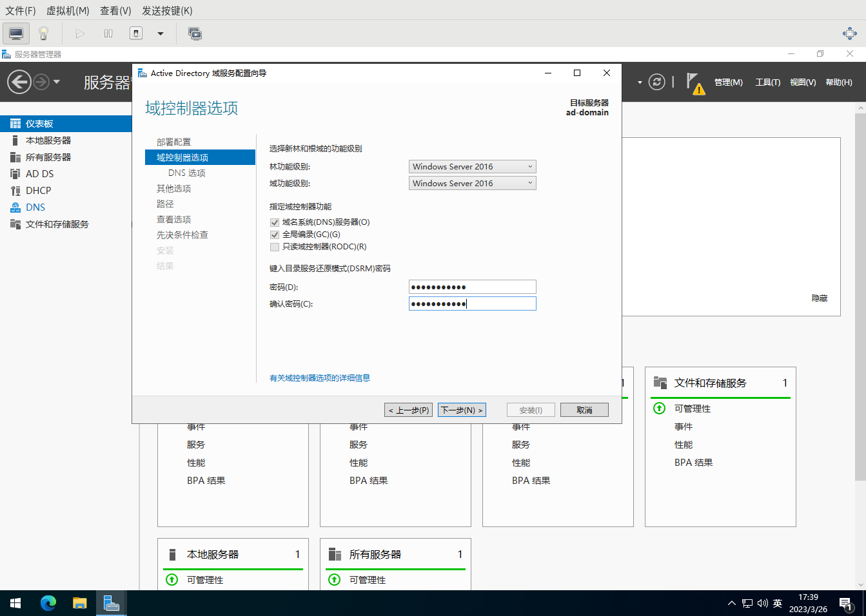This screenshot has height=616, width=866.
Task: Open File Explorer from taskbar
Action: point(79,603)
